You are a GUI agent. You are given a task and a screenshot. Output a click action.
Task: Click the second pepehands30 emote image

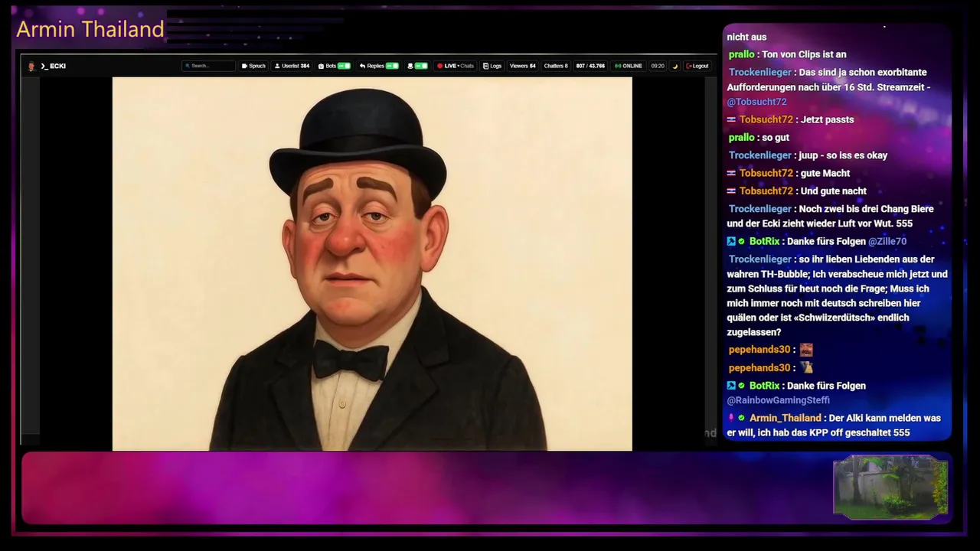806,368
